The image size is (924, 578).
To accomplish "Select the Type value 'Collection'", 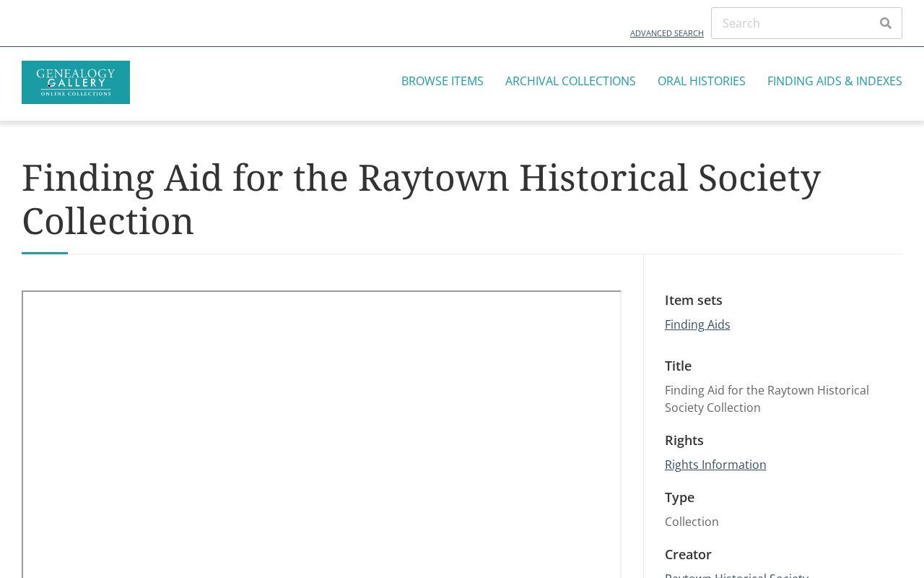I will (x=692, y=522).
